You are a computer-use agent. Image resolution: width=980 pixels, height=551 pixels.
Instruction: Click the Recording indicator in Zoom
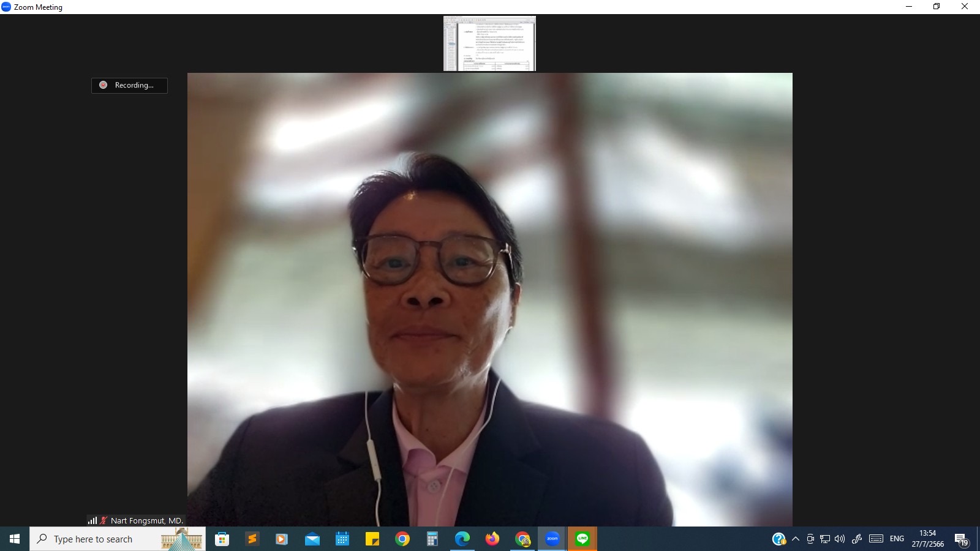(129, 85)
